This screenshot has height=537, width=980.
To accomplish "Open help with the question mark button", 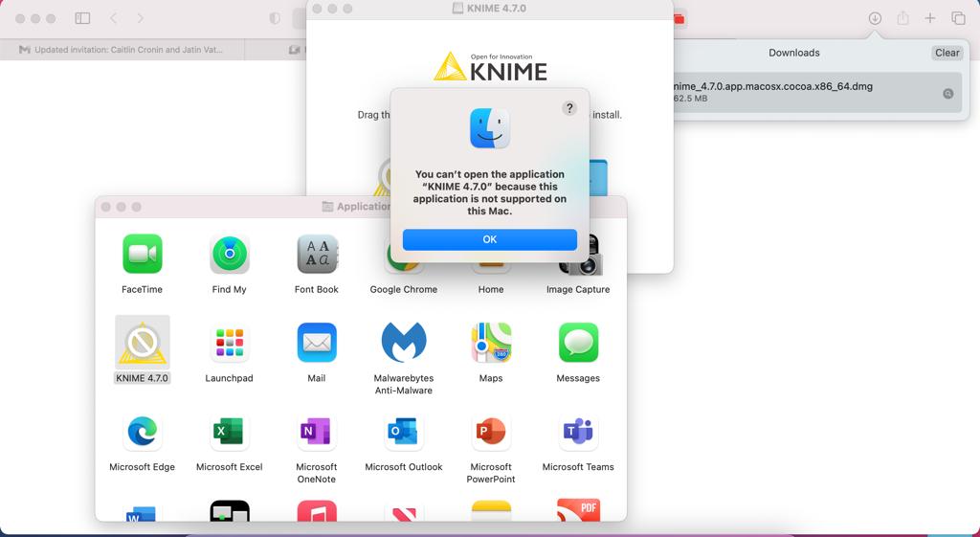I will point(568,108).
